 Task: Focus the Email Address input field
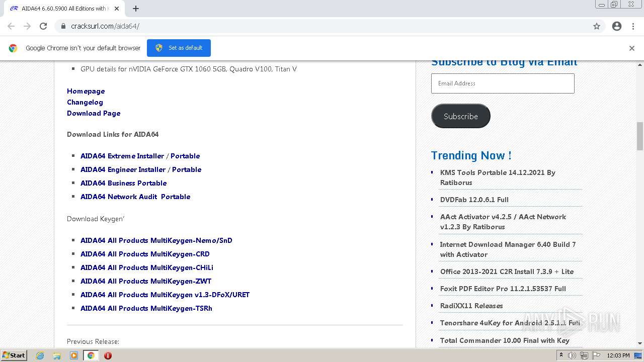tap(503, 83)
